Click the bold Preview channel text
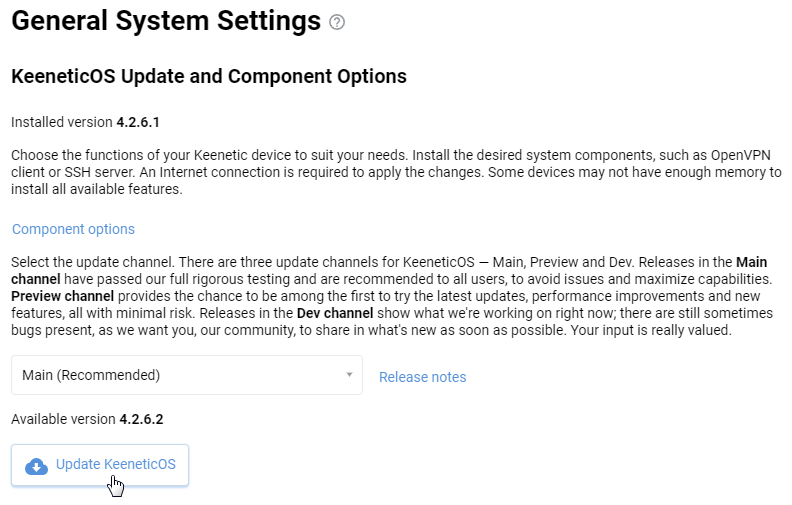 (x=62, y=297)
